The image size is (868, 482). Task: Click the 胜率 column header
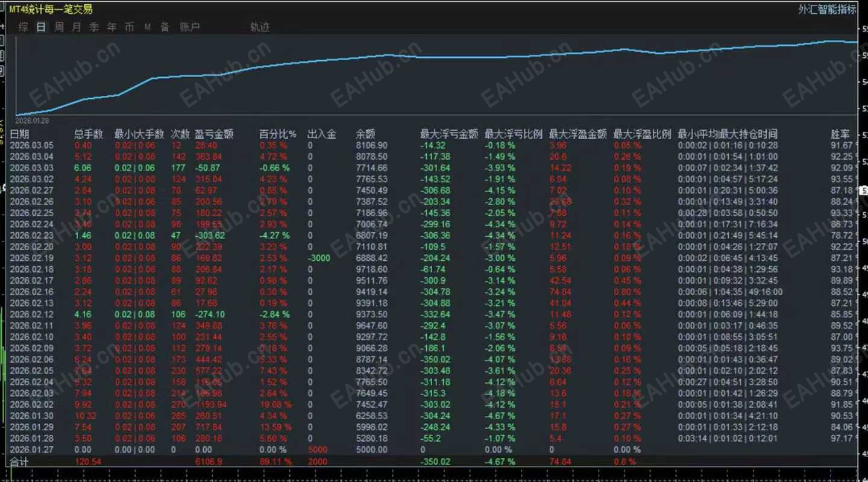point(840,134)
